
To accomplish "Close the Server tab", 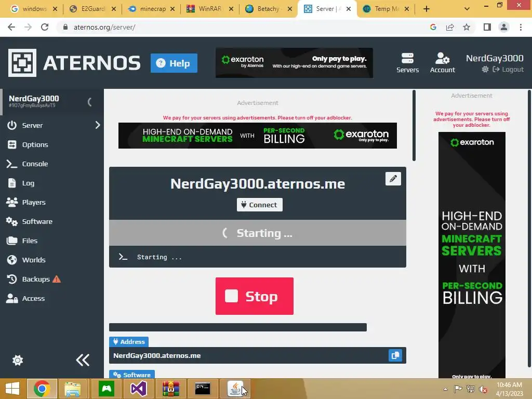I will click(349, 9).
